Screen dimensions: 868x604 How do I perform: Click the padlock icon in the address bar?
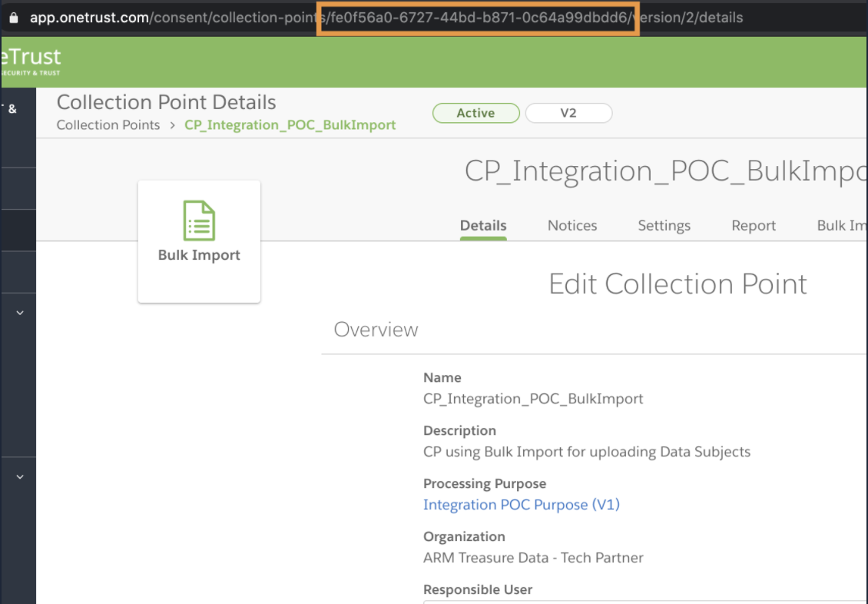click(13, 17)
